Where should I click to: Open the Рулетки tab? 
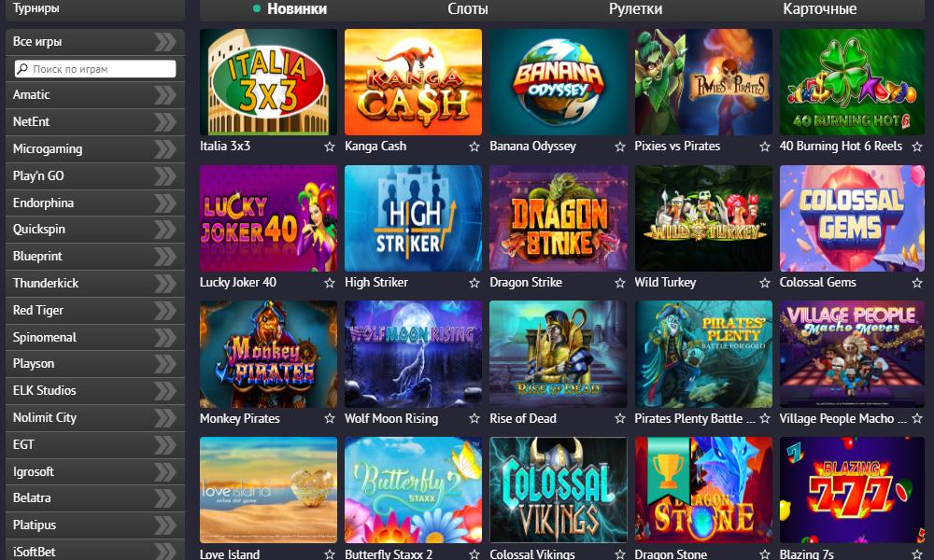pos(635,9)
